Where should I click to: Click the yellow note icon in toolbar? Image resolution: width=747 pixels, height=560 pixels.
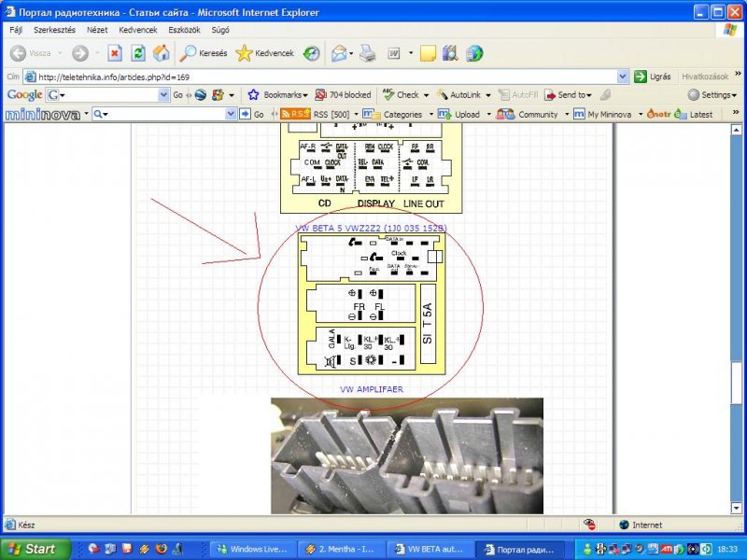428,53
